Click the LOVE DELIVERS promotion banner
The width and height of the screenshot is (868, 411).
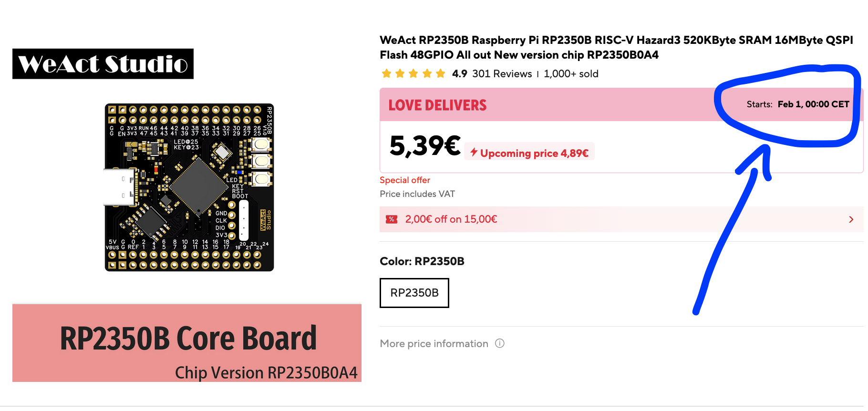[x=437, y=105]
